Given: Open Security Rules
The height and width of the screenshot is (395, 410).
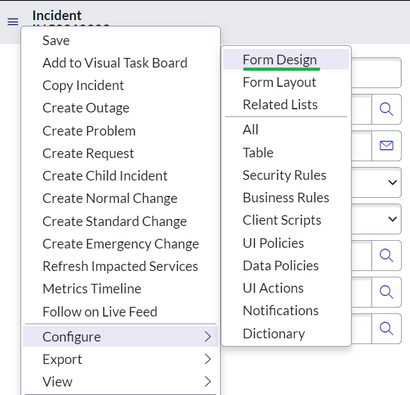Looking at the screenshot, I should point(284,175).
